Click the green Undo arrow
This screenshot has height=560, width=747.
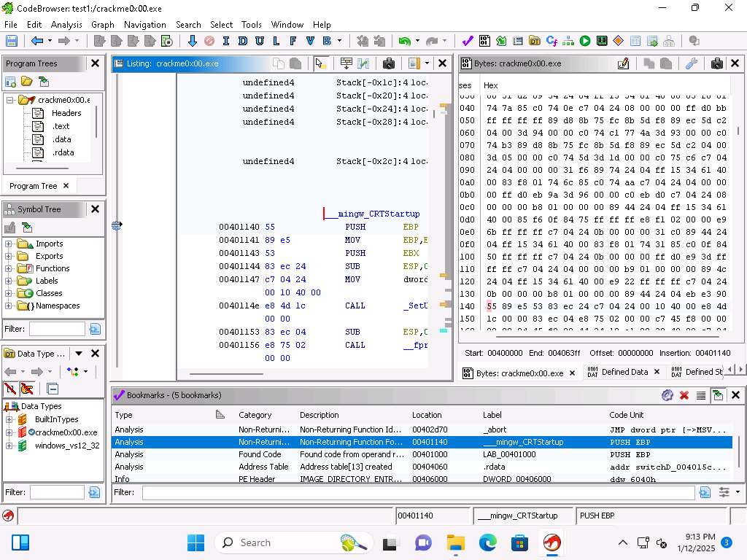point(403,42)
